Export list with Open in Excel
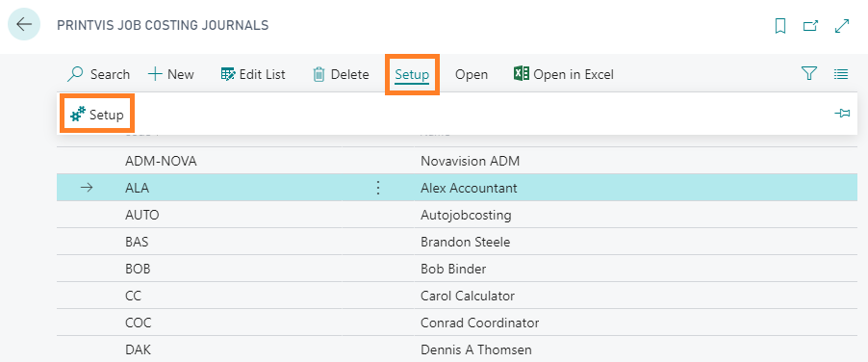This screenshot has width=868, height=362. coord(564,74)
